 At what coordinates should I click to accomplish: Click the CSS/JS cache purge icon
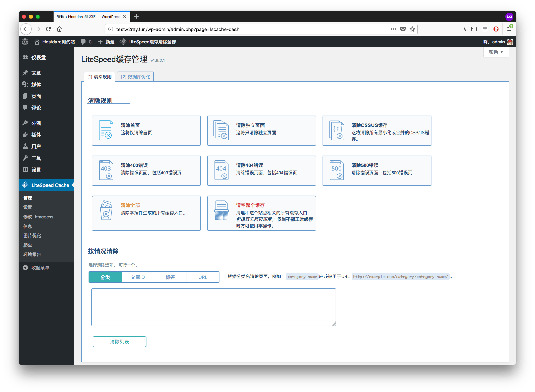(x=337, y=130)
